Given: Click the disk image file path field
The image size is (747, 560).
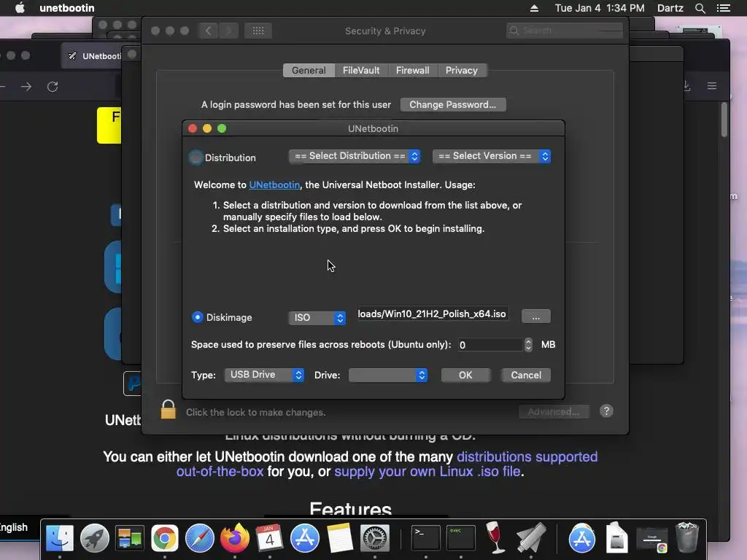Looking at the screenshot, I should pos(433,314).
